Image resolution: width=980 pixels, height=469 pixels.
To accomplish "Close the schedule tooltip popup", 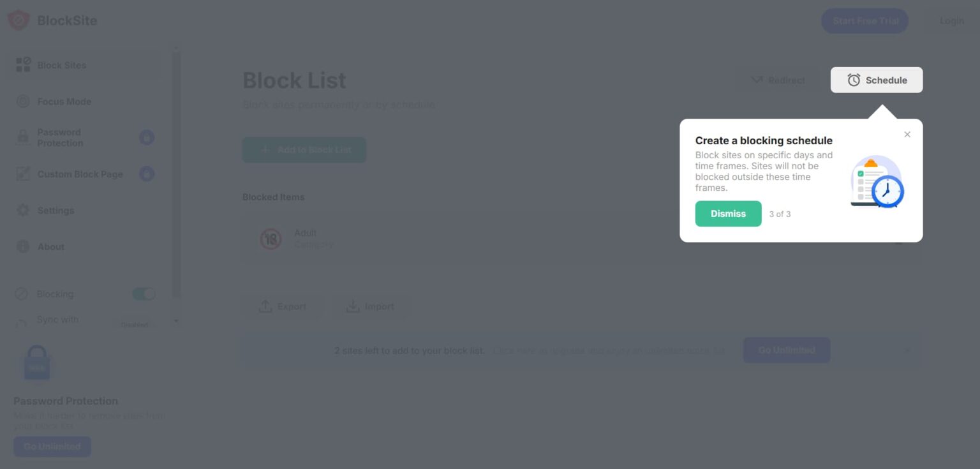I will pos(907,134).
